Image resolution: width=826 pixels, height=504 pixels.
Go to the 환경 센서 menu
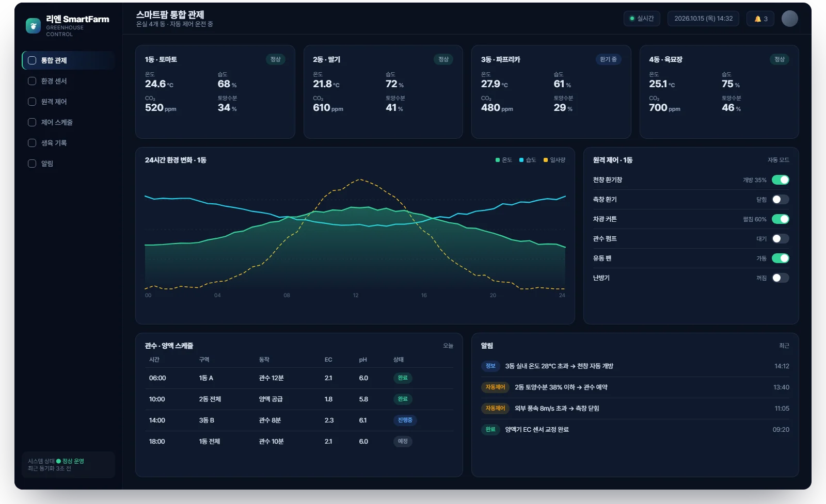pyautogui.click(x=68, y=81)
